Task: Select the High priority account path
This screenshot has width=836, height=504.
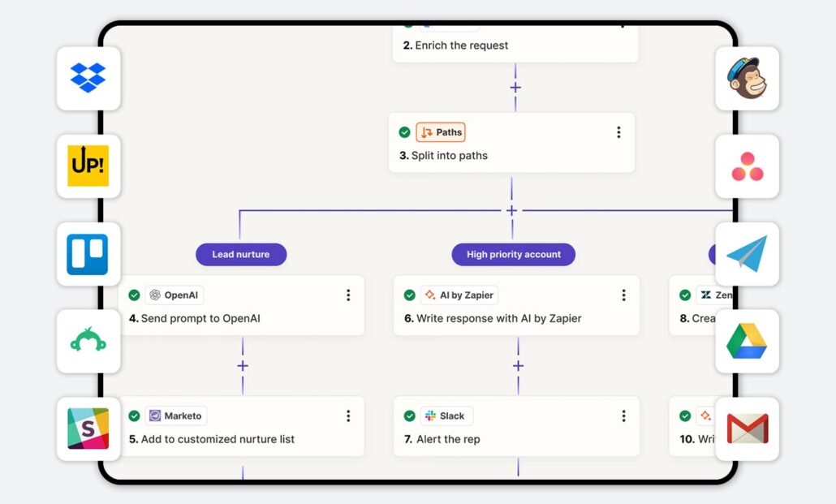Action: pos(513,254)
